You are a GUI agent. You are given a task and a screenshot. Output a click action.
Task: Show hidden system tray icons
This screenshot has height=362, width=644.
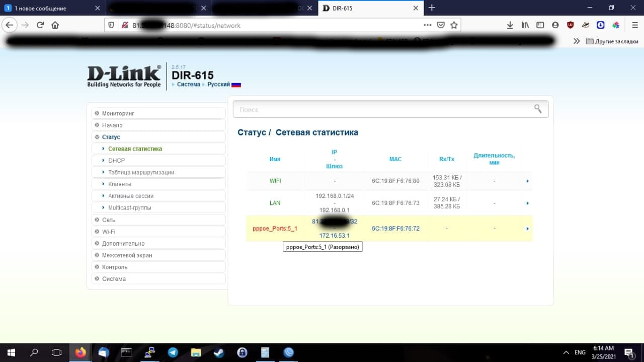tap(566, 352)
